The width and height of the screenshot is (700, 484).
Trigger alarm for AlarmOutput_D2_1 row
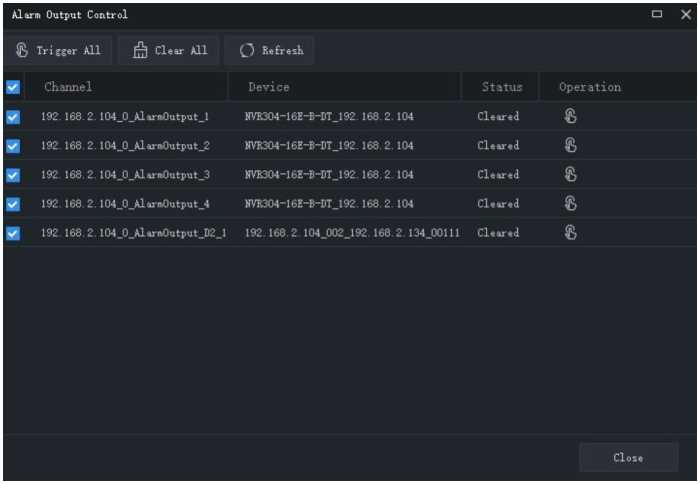click(x=570, y=232)
